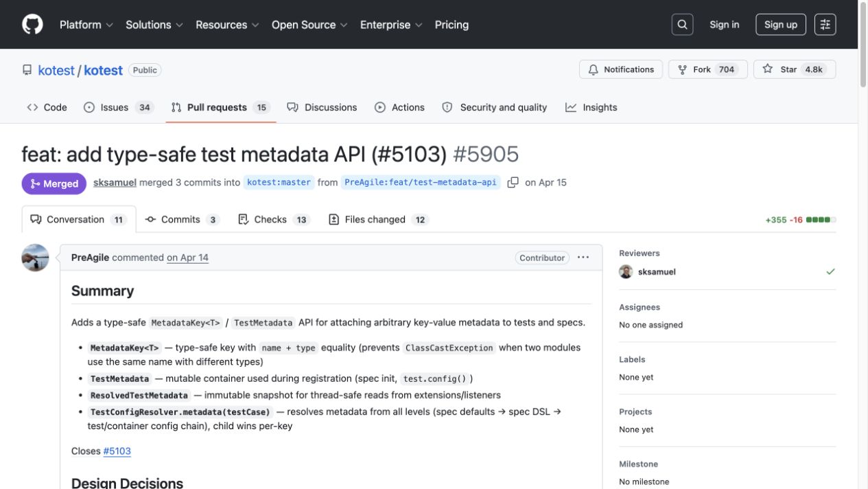Click the purple Merged status badge

click(x=54, y=183)
